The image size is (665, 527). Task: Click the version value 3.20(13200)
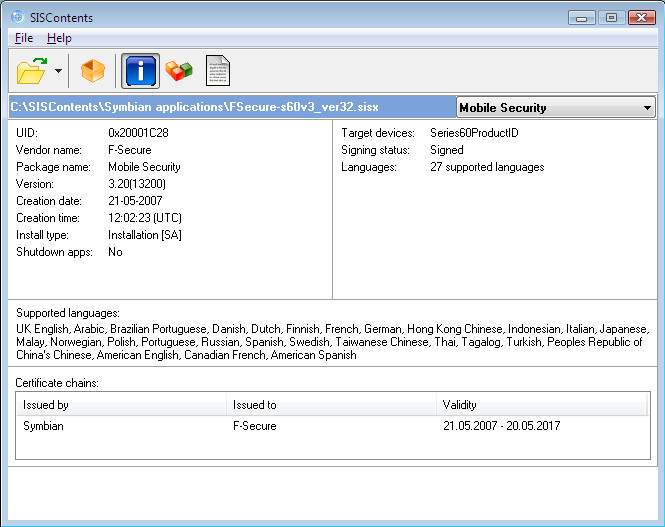tap(137, 184)
